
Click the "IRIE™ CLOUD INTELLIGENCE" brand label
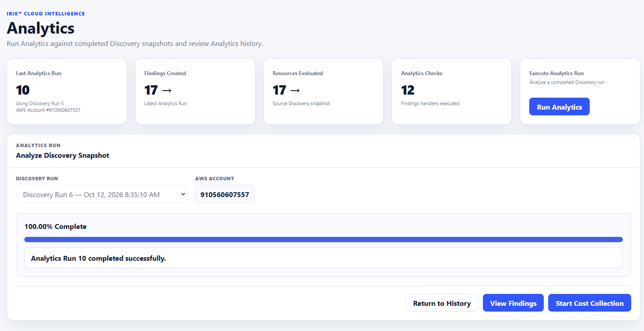[x=46, y=14]
